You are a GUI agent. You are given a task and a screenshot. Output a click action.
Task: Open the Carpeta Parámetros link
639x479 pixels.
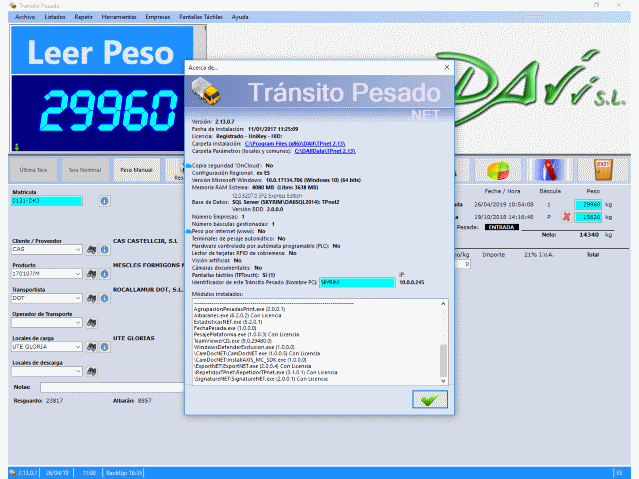point(325,151)
